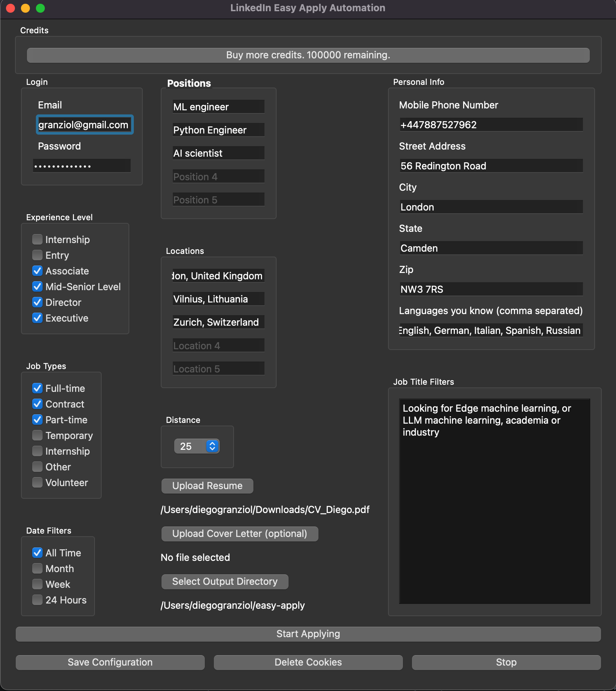Toggle the Internship experience level checkbox
The image size is (616, 691).
[37, 239]
